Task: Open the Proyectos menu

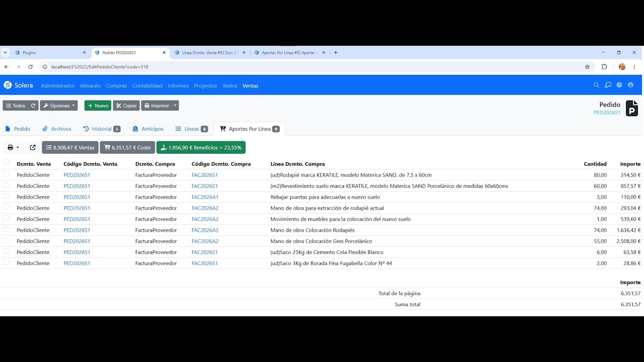Action: (205, 85)
